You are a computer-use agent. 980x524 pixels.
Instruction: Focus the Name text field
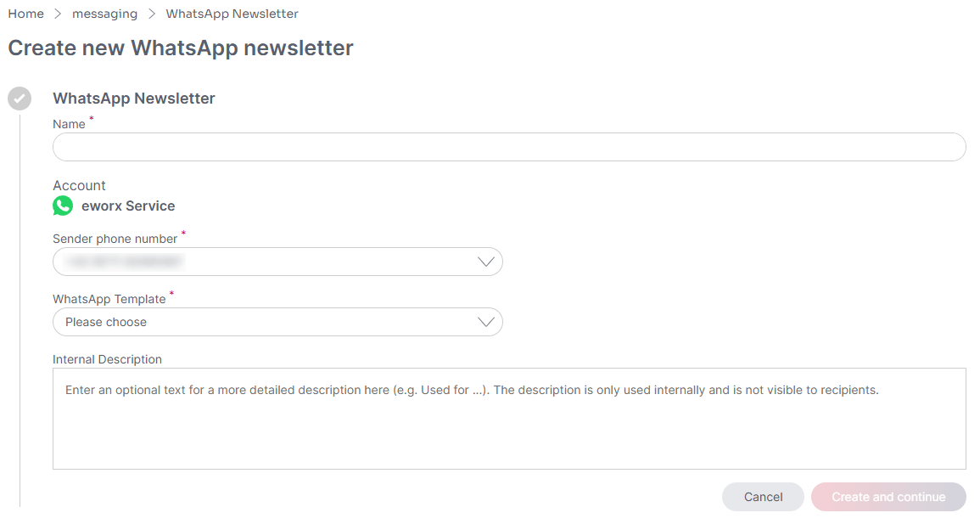coord(509,147)
